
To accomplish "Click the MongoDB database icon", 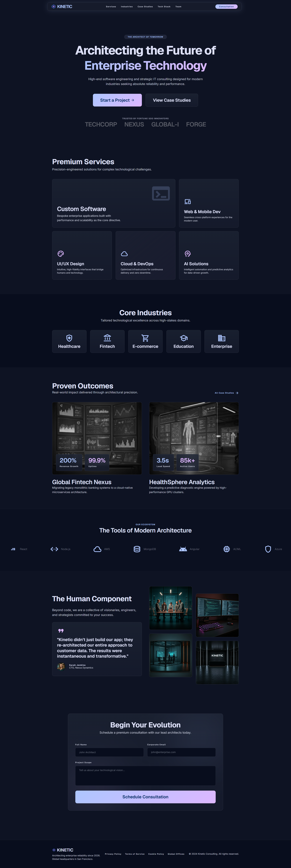I will click(x=137, y=549).
